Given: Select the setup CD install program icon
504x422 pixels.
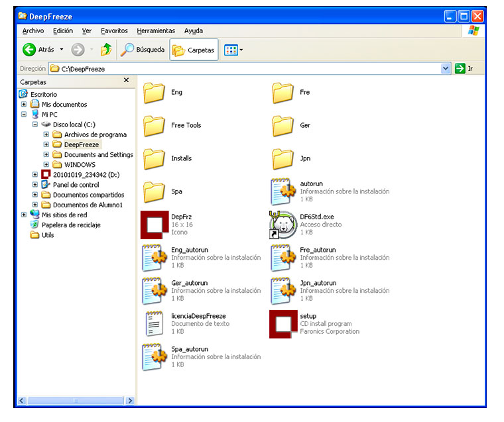Looking at the screenshot, I should pos(283,324).
